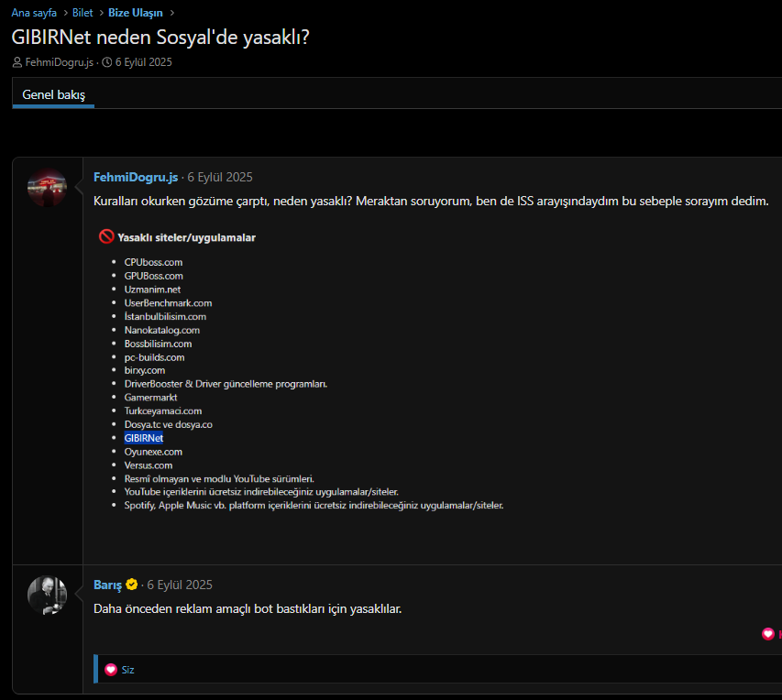Click DriverBooster & Driver güncelleme programları entry

point(226,384)
